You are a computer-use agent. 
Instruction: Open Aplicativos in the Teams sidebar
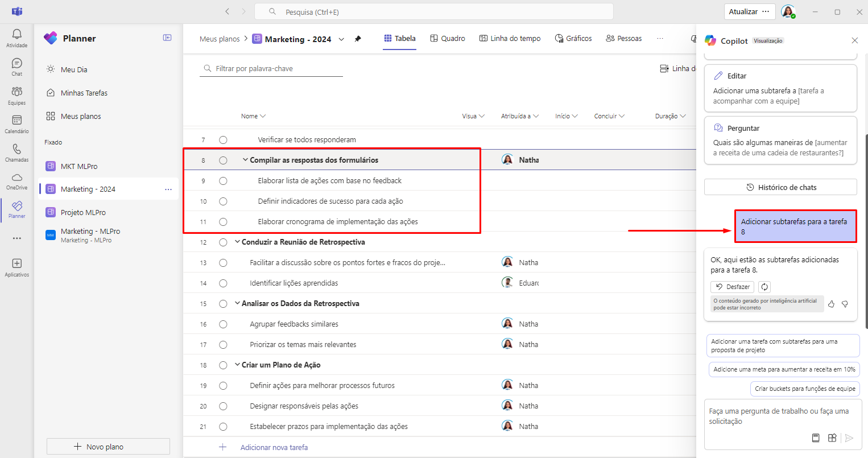click(16, 267)
